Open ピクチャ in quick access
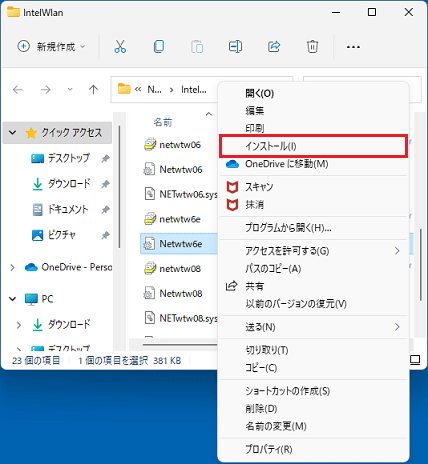Screen dimensions: 428x464 coord(62,235)
